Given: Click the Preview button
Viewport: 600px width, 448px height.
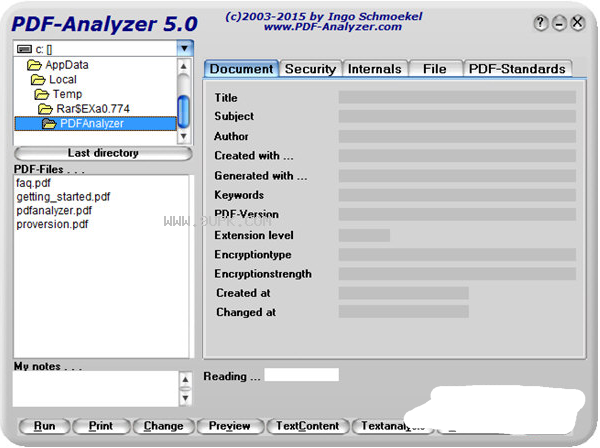Looking at the screenshot, I should click(x=230, y=426).
